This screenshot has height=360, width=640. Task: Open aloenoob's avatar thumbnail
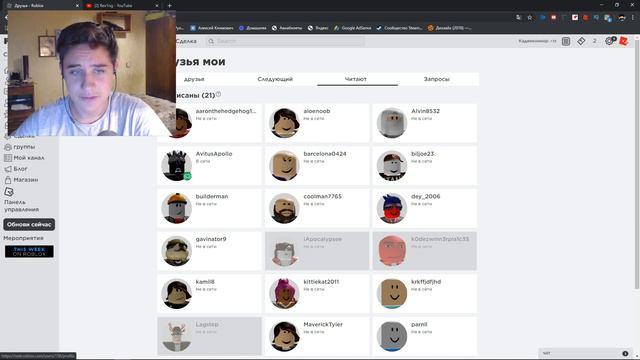tap(284, 123)
